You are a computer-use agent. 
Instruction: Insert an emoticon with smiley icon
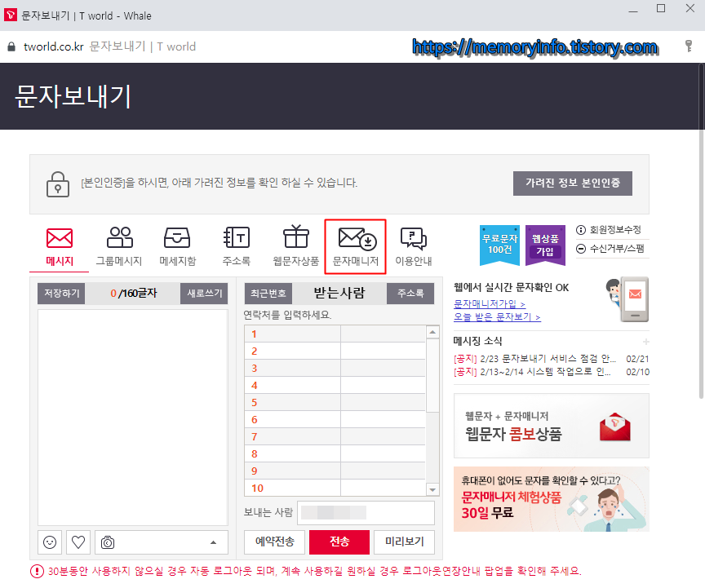50,542
